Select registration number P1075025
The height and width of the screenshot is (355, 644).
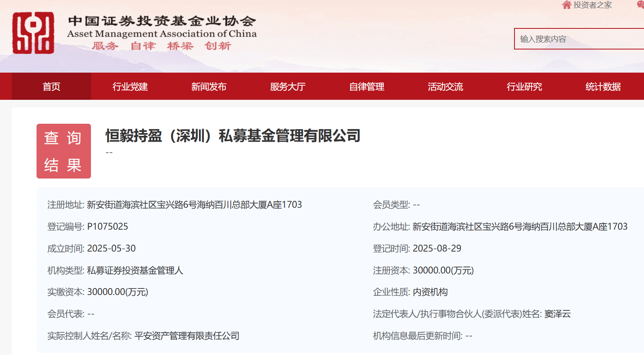tap(108, 226)
